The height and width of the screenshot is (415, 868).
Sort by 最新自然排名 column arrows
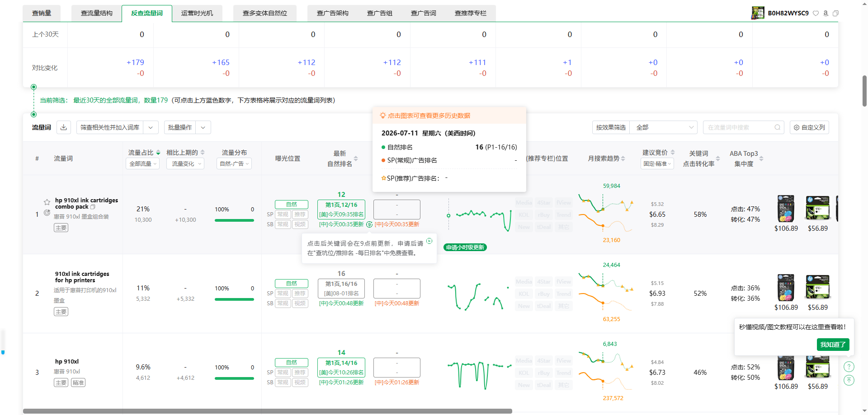(x=356, y=159)
